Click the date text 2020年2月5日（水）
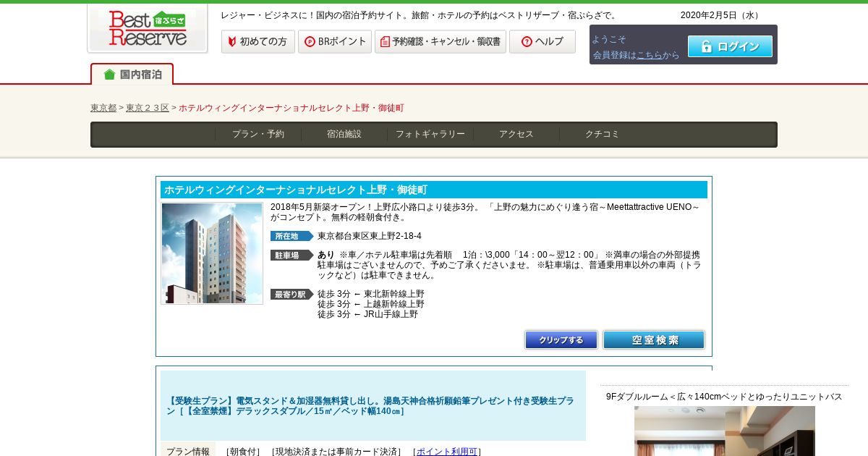This screenshot has height=456, width=868. 722,15
